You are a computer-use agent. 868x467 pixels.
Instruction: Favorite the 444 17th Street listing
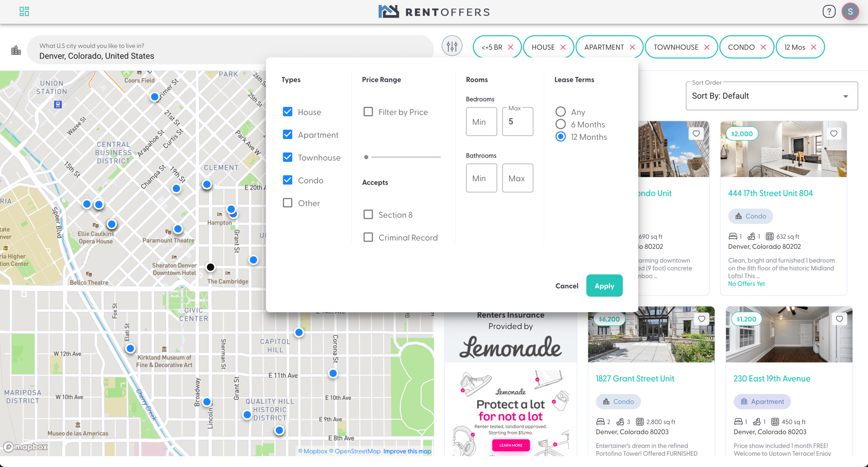834,134
